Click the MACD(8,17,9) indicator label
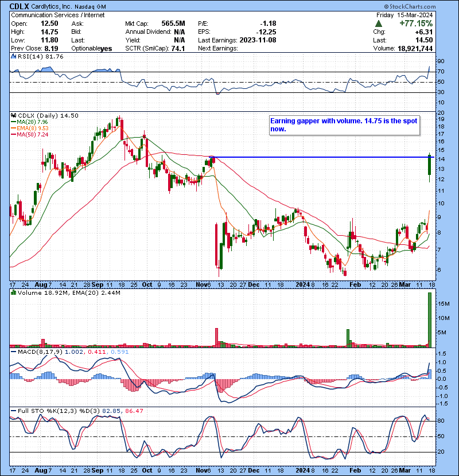This screenshot has width=459, height=476. [x=40, y=352]
